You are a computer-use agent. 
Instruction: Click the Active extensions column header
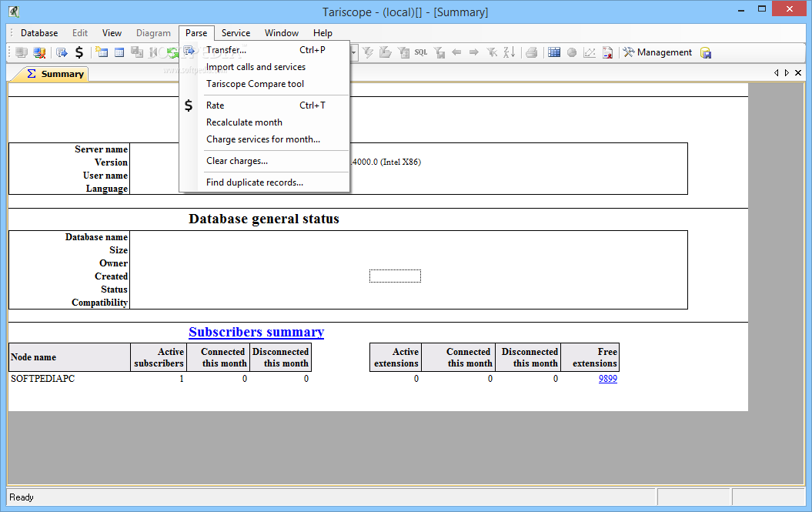pos(396,357)
